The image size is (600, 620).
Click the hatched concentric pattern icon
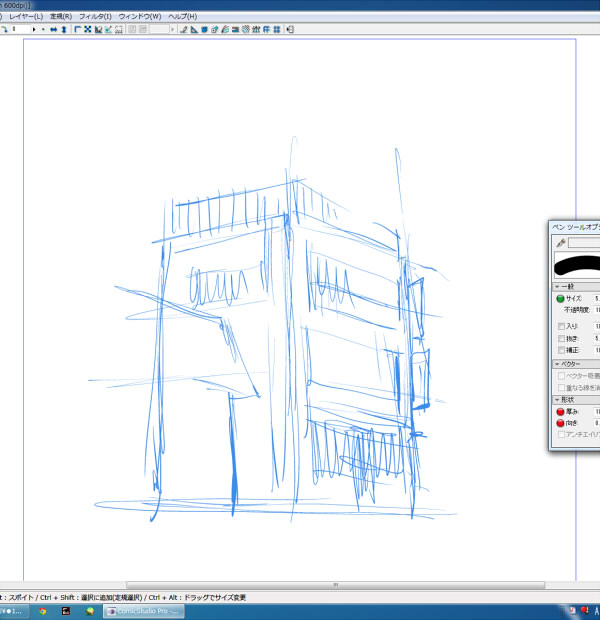[246, 29]
